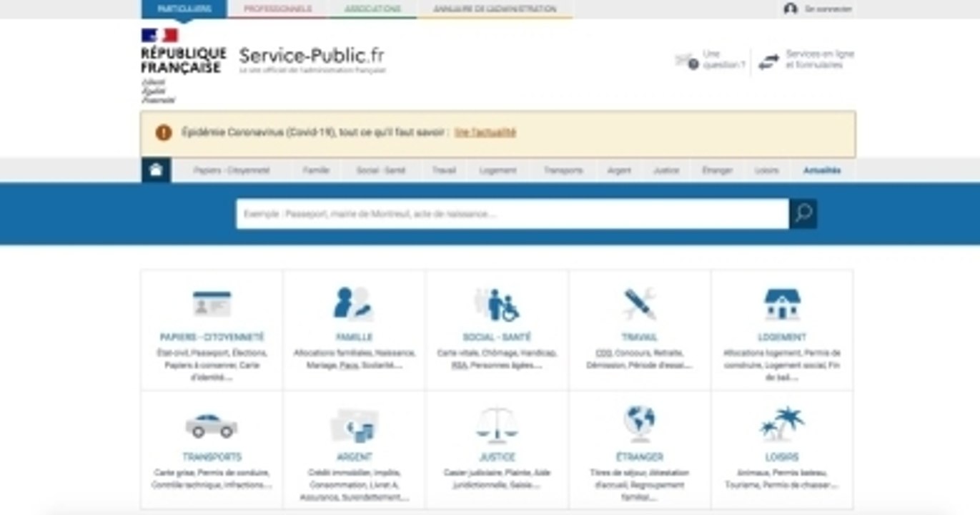
Task: Open Travail in the navigation bar
Action: pyautogui.click(x=444, y=171)
